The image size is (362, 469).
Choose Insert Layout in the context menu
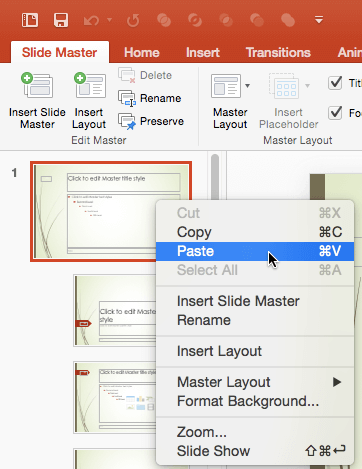(x=255, y=351)
